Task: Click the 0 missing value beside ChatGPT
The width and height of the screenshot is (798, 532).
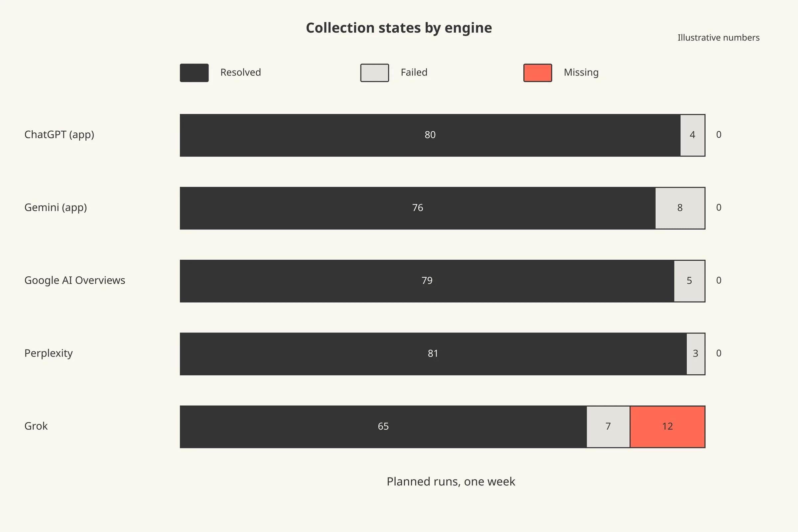Action: click(719, 135)
